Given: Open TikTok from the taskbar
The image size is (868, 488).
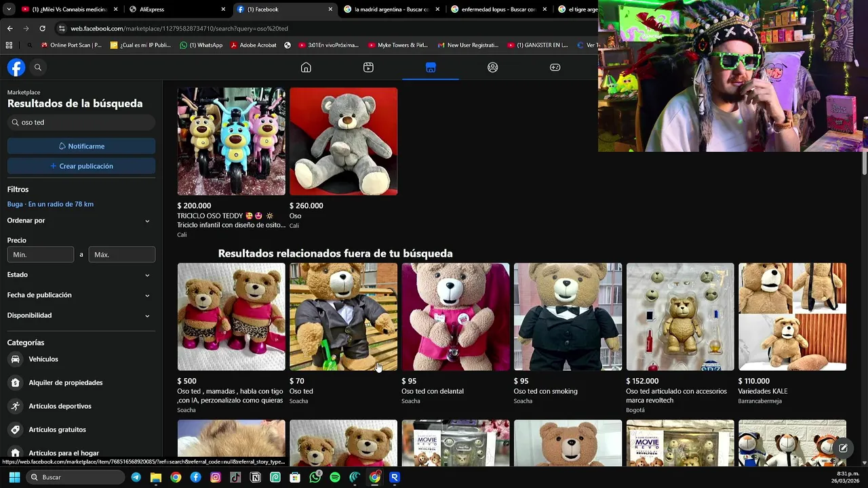Looking at the screenshot, I should click(x=235, y=477).
